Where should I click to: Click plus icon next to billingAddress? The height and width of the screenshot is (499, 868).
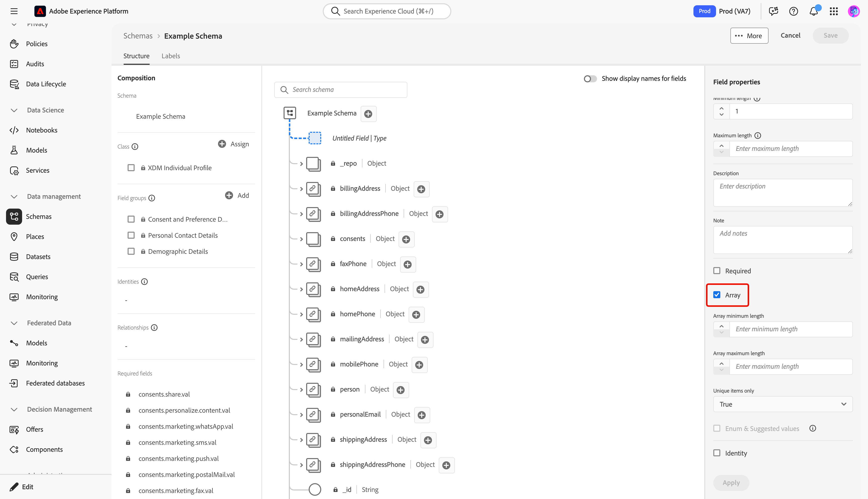[421, 189]
